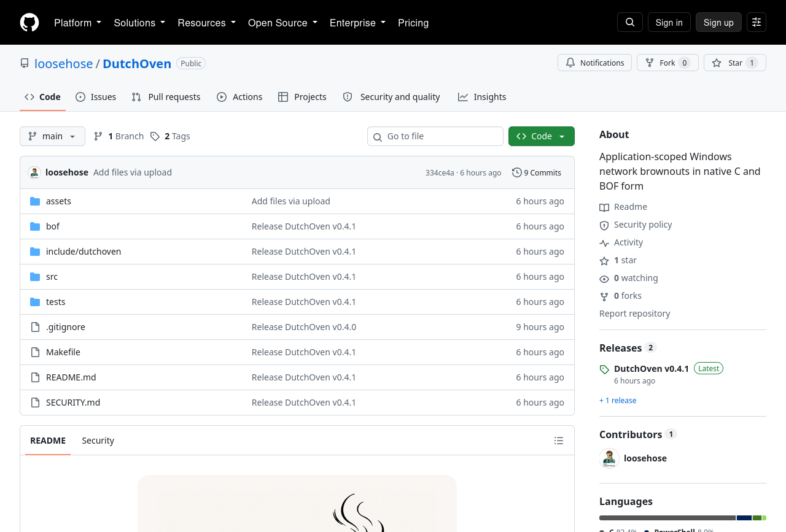Switch to the Projects tab
Image resolution: width=786 pixels, height=532 pixels.
(302, 97)
